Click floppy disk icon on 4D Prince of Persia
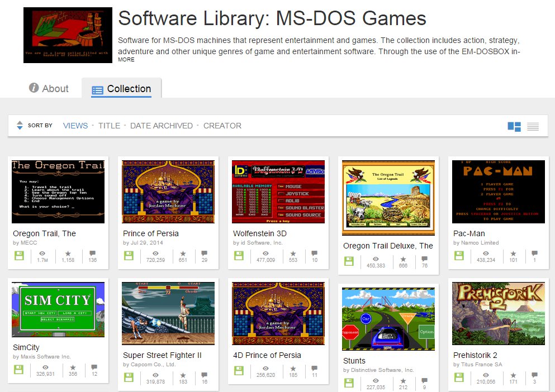This screenshot has width=555, height=392. (x=239, y=370)
